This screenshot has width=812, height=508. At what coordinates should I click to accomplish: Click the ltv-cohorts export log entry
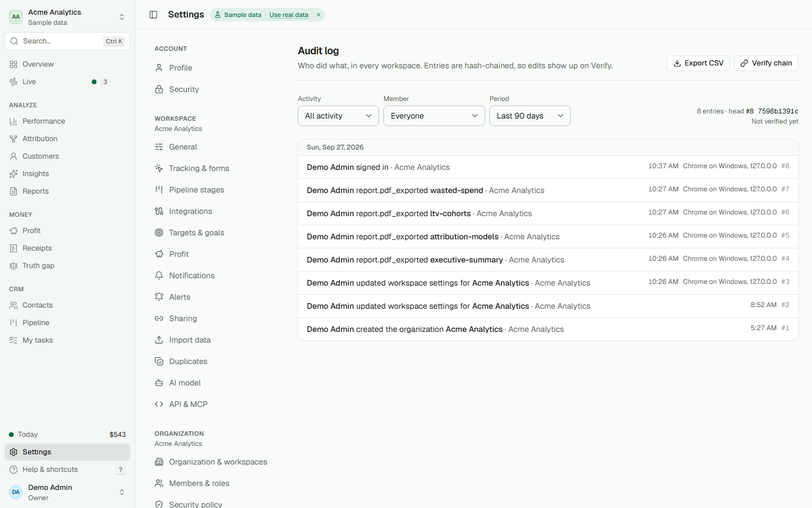pos(548,213)
